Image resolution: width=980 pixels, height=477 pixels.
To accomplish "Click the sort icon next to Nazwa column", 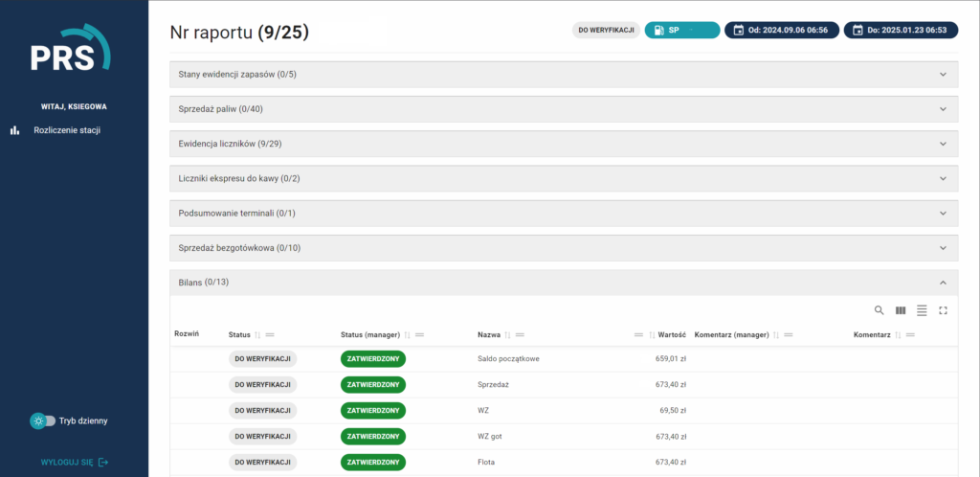I will (x=507, y=335).
